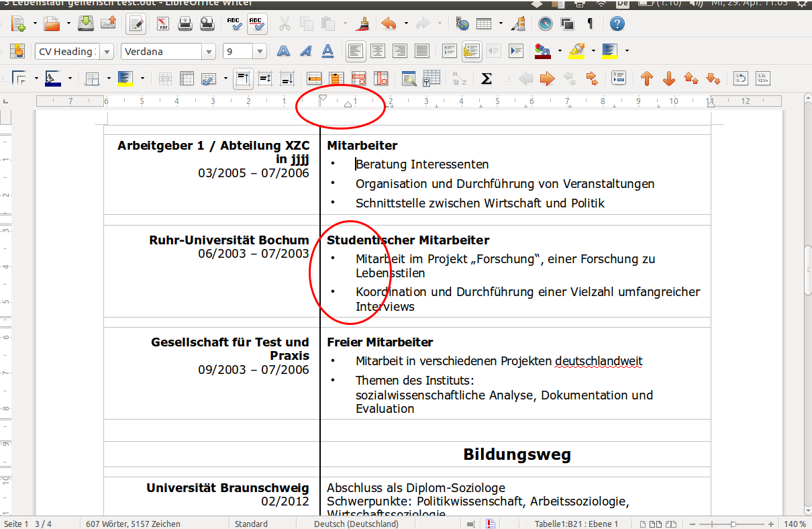Click into the Verdana font name field
Image resolution: width=812 pixels, height=529 pixels.
pyautogui.click(x=161, y=52)
